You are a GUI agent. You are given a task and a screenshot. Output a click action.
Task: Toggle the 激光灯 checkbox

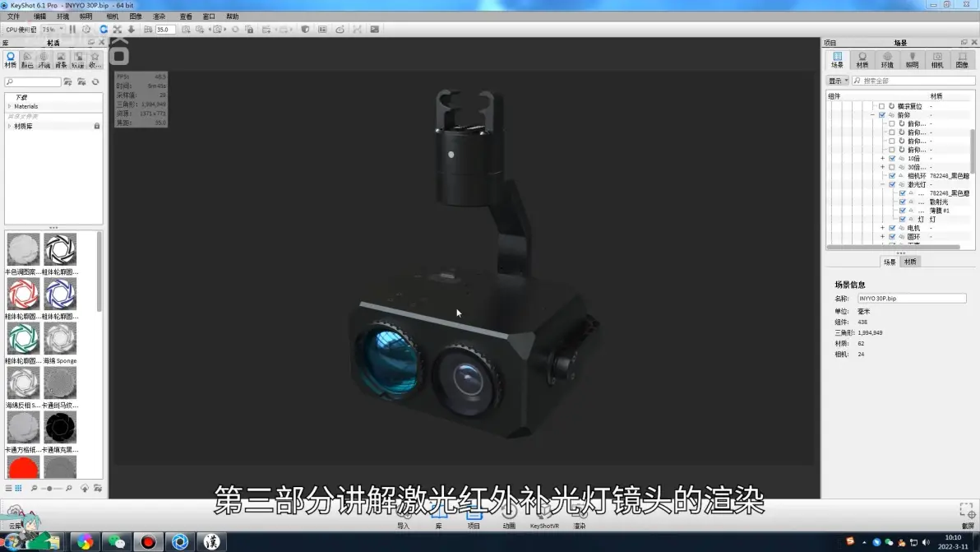coord(892,185)
